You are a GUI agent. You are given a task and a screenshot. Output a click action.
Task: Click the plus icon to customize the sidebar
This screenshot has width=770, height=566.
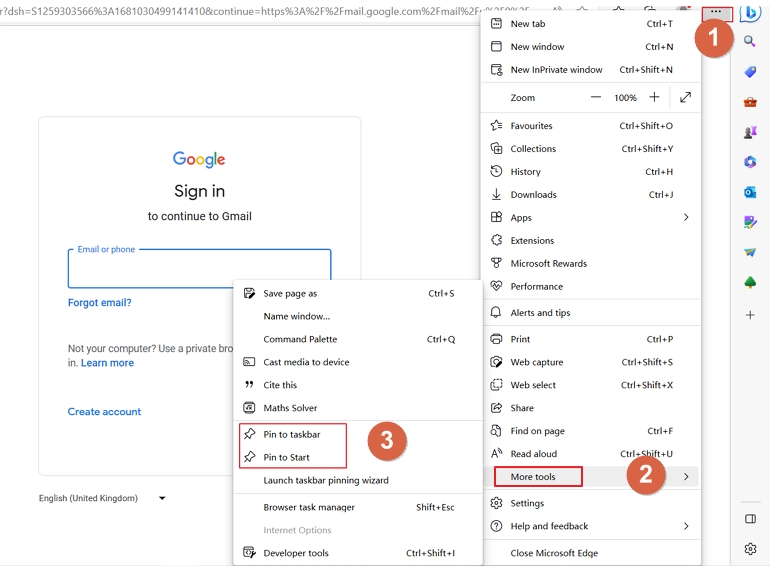750,315
